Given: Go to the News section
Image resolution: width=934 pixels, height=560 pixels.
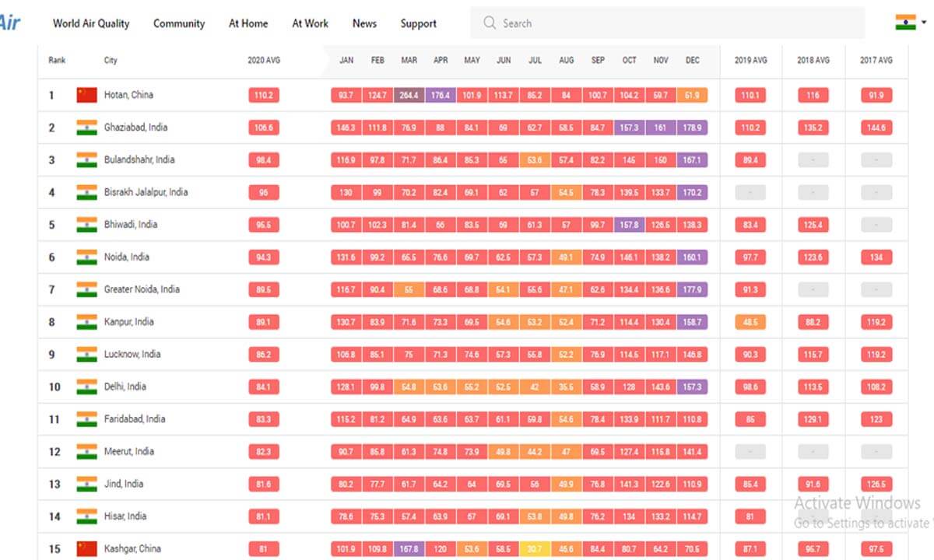Looking at the screenshot, I should point(364,23).
